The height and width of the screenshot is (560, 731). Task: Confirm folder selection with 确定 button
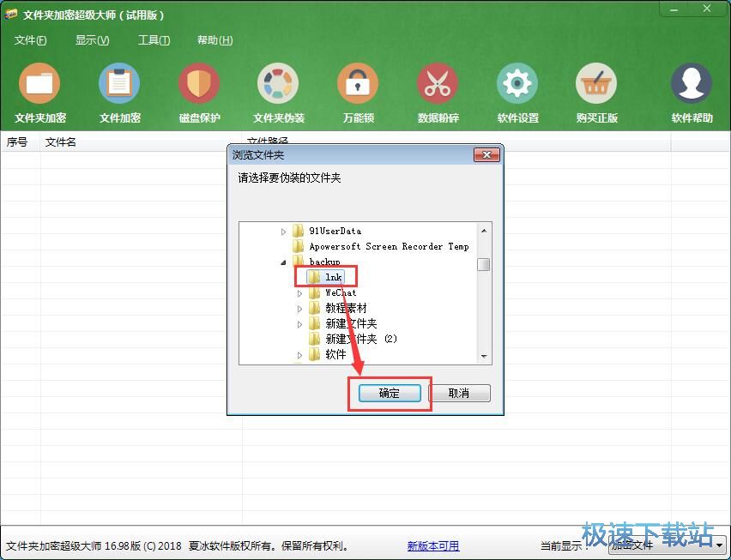coord(390,394)
